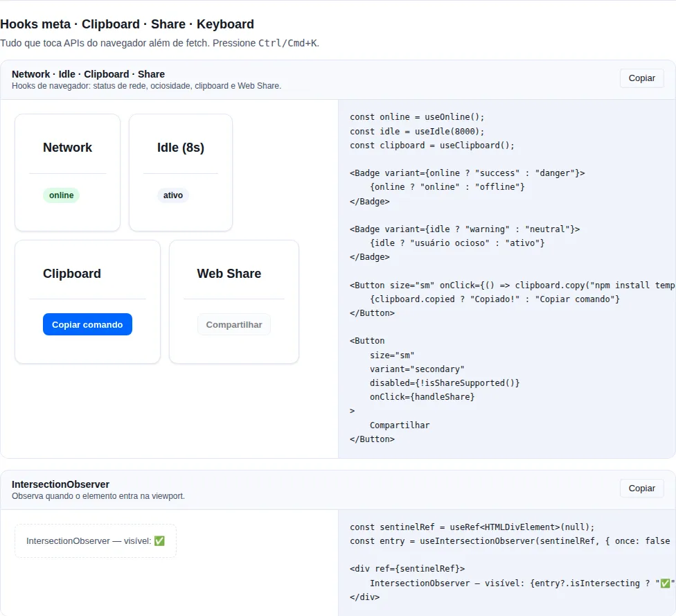Click the description starting with Hooks de navegador
The width and height of the screenshot is (676, 616).
click(x=147, y=86)
